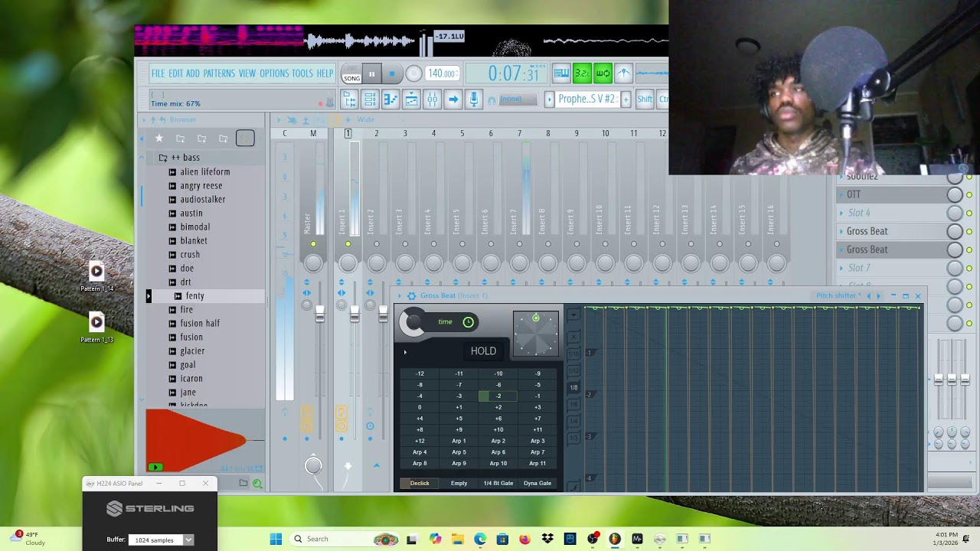Pause playback with the pause button
Screen dimensions: 980x551
click(x=372, y=74)
